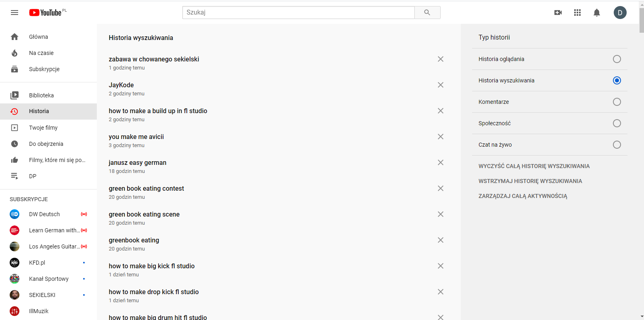Go to Biblioteka in sidebar
The height and width of the screenshot is (320, 644).
coord(41,95)
